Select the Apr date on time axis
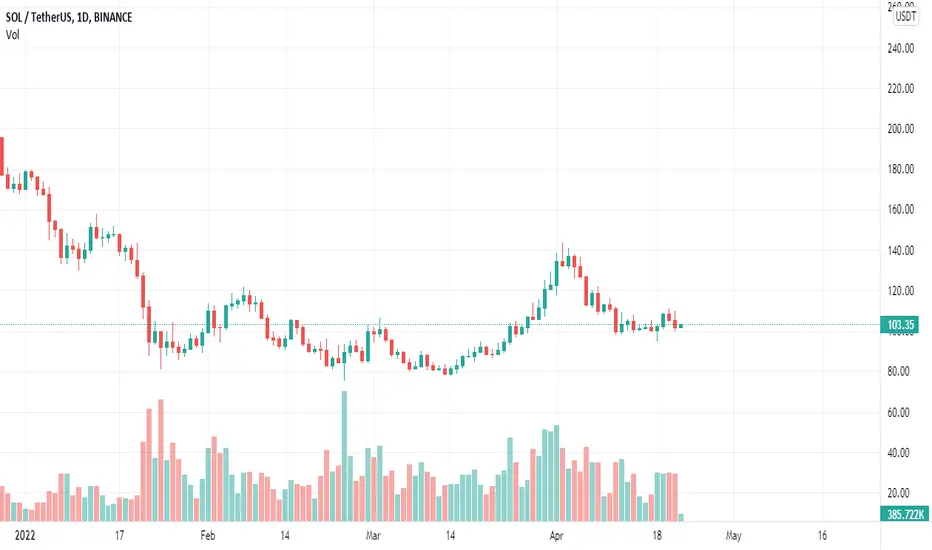This screenshot has height=550, width=932. pyautogui.click(x=556, y=535)
